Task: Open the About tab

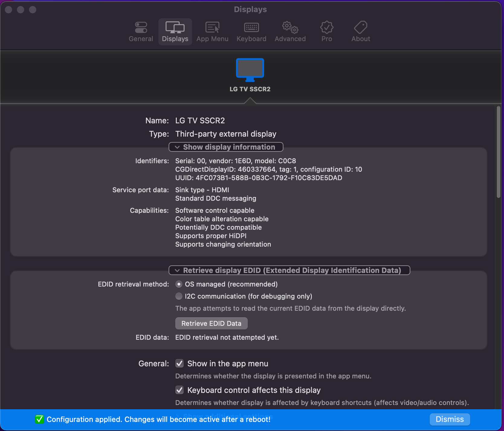Action: [361, 32]
